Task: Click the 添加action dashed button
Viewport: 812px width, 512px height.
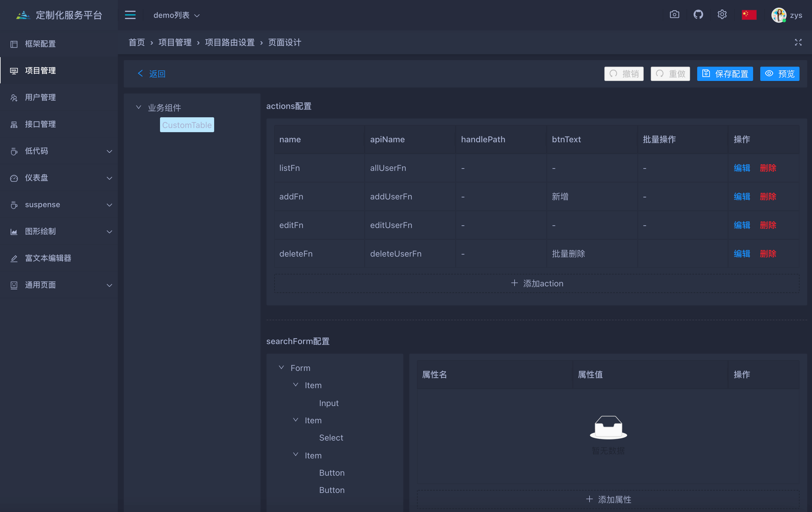Action: pyautogui.click(x=537, y=283)
